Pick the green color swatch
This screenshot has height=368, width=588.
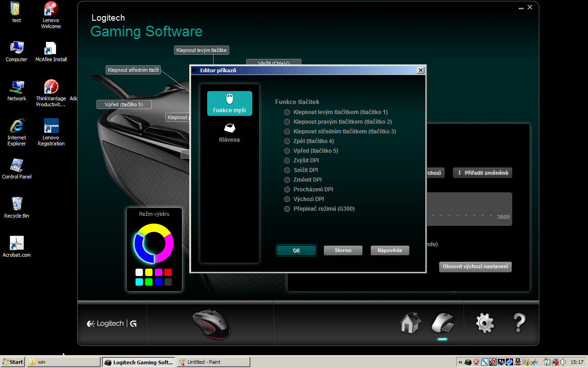point(149,282)
